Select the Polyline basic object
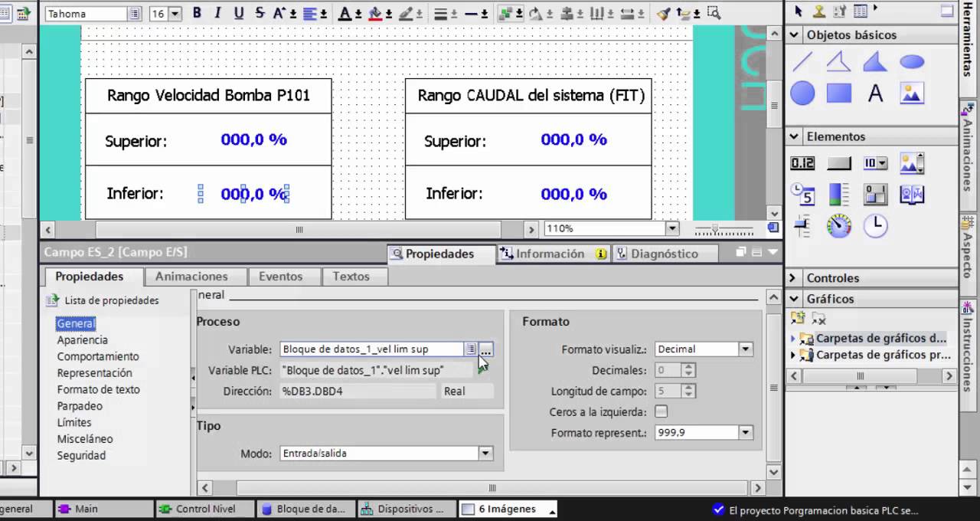This screenshot has height=521, width=980. (x=839, y=62)
